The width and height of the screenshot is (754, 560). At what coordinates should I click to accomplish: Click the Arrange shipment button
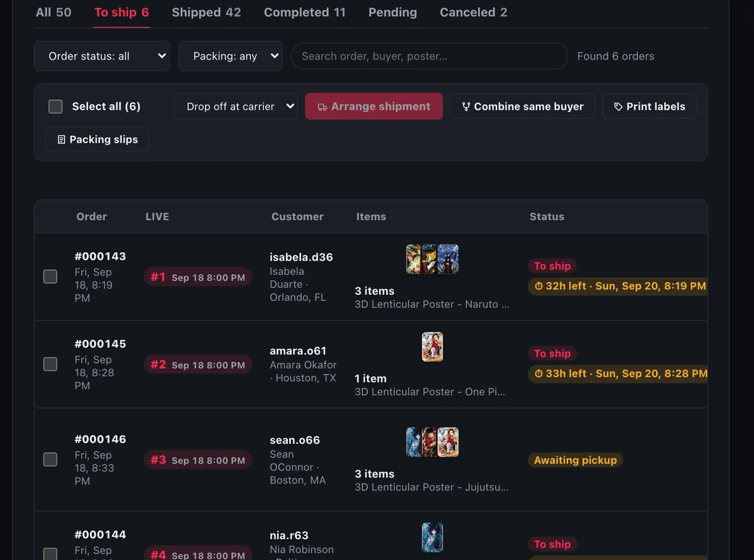coord(374,106)
